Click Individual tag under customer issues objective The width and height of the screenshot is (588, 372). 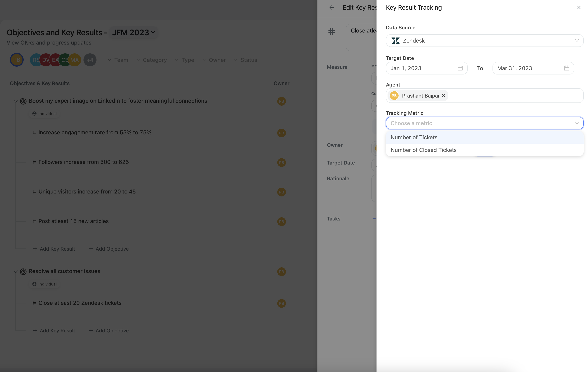click(45, 284)
